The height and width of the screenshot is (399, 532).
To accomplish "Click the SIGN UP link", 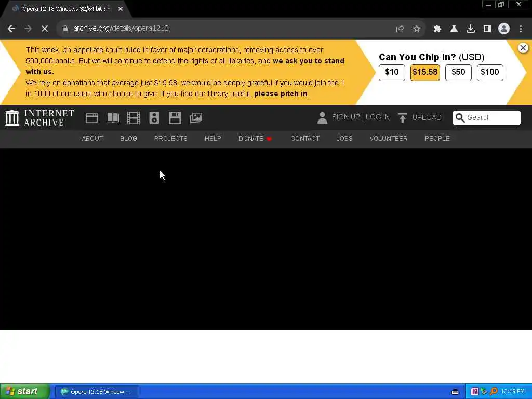I will [345, 117].
